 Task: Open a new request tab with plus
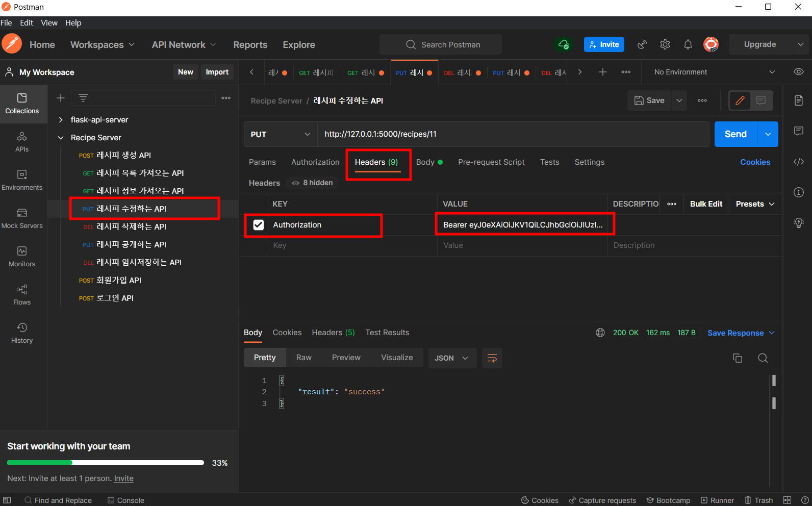point(603,72)
